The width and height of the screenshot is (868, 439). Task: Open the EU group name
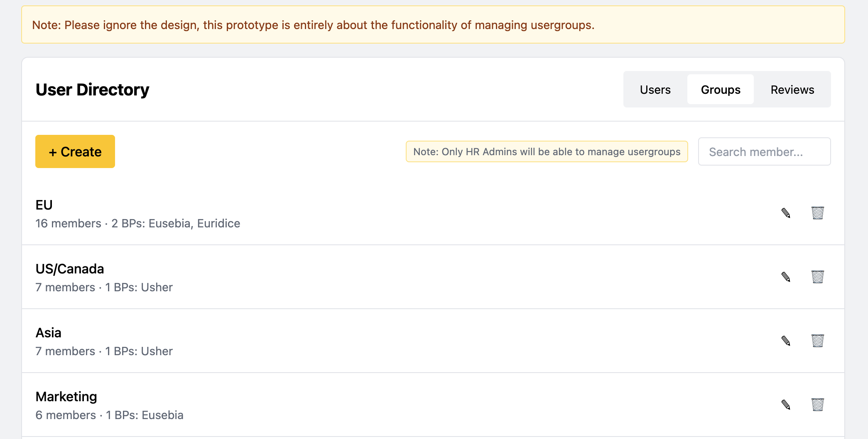pos(44,205)
